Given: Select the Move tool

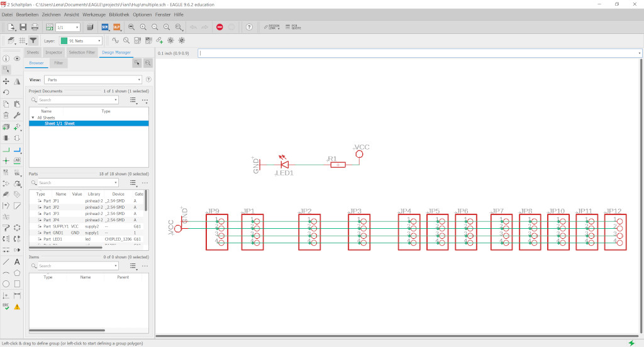Looking at the screenshot, I should pyautogui.click(x=6, y=81).
